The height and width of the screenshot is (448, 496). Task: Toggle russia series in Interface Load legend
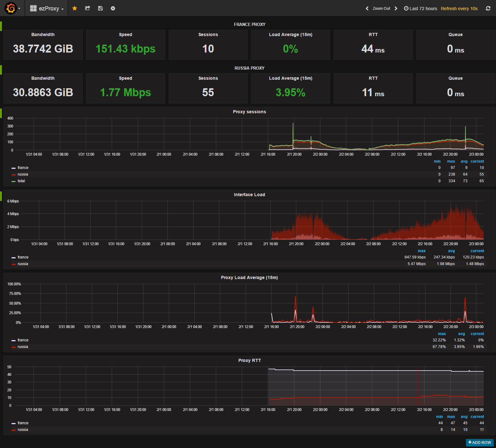pos(23,264)
